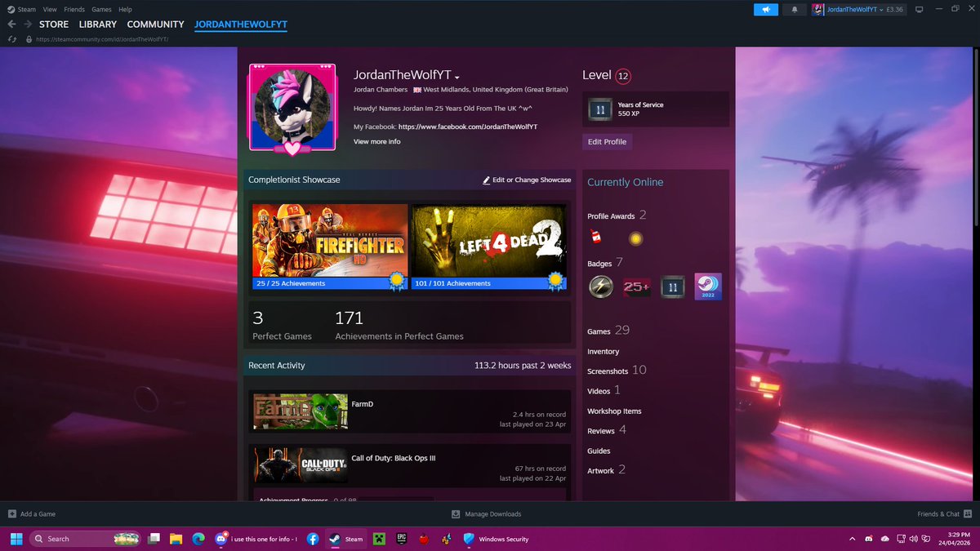Open File Explorer from the taskbar

(176, 539)
